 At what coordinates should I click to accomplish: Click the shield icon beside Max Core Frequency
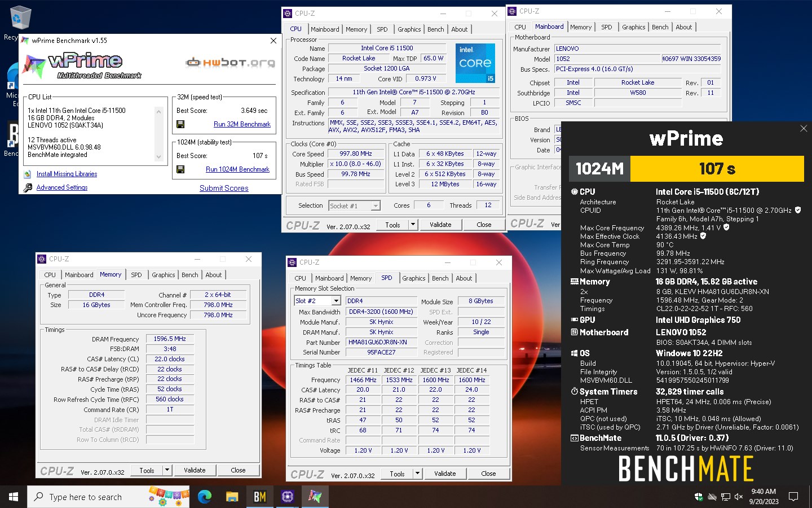click(726, 227)
